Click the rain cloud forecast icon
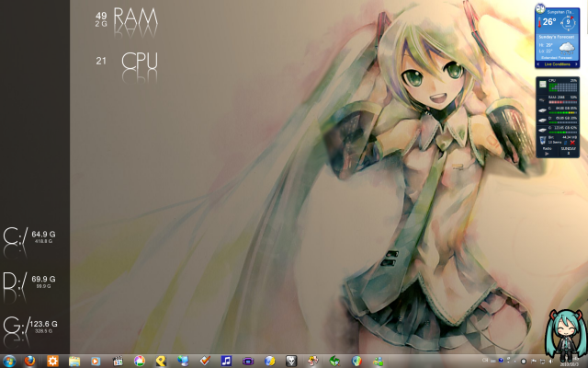The image size is (588, 368). point(567,49)
